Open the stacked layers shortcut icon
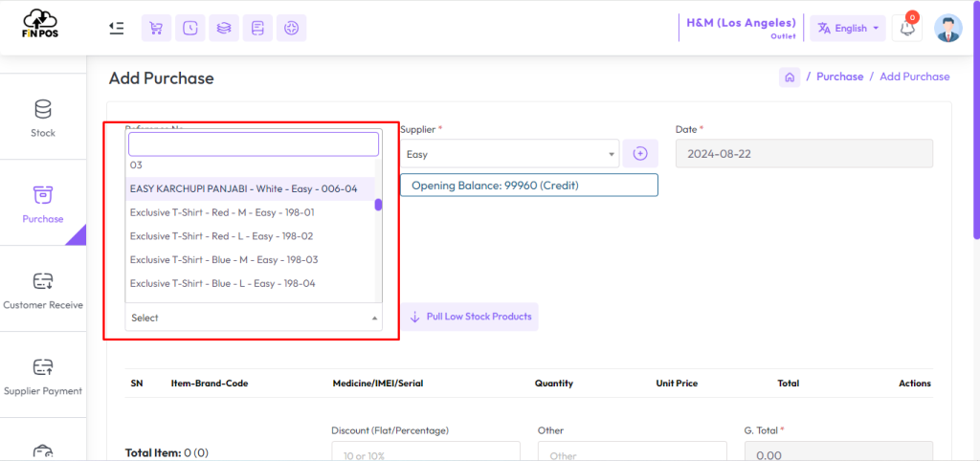 224,28
